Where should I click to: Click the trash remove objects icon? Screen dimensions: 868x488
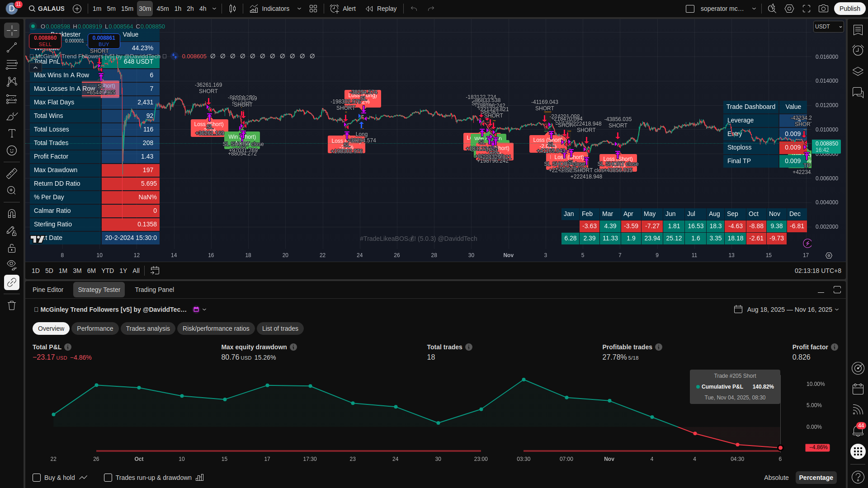pyautogui.click(x=12, y=305)
